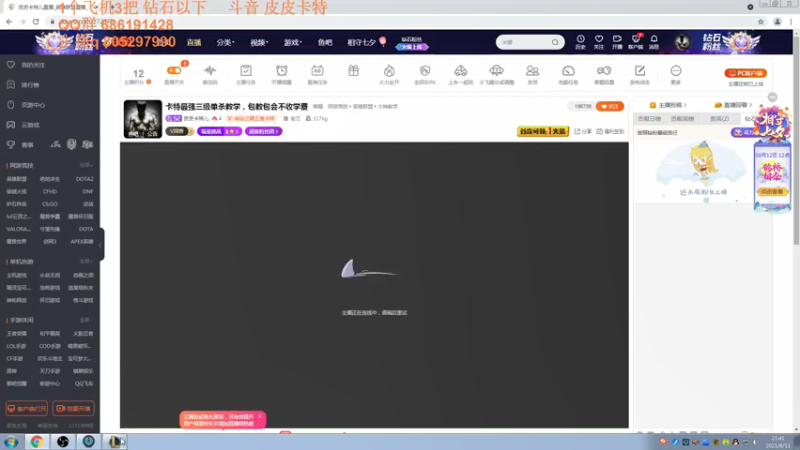Viewport: 800px width, 450px height.
Task: Open the VALORANT category link
Action: click(x=18, y=229)
